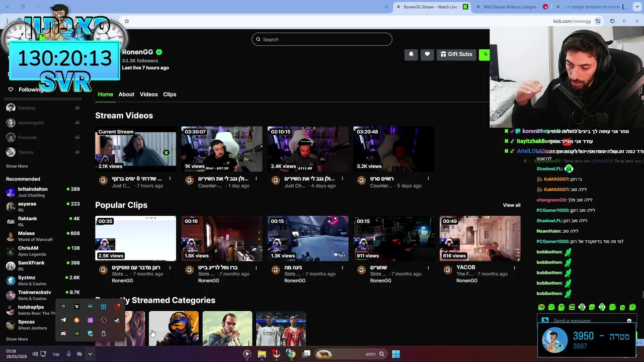Open Google Chrome from the taskbar
The width and height of the screenshot is (644, 362).
(291, 354)
